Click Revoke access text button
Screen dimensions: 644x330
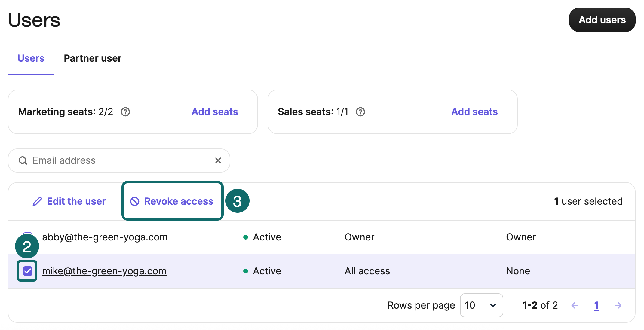[x=179, y=201]
